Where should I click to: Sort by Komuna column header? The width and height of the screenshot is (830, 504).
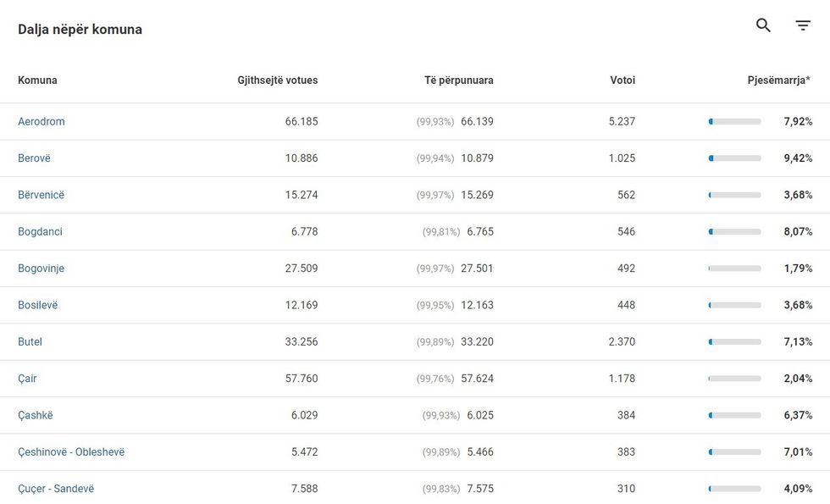click(x=37, y=80)
